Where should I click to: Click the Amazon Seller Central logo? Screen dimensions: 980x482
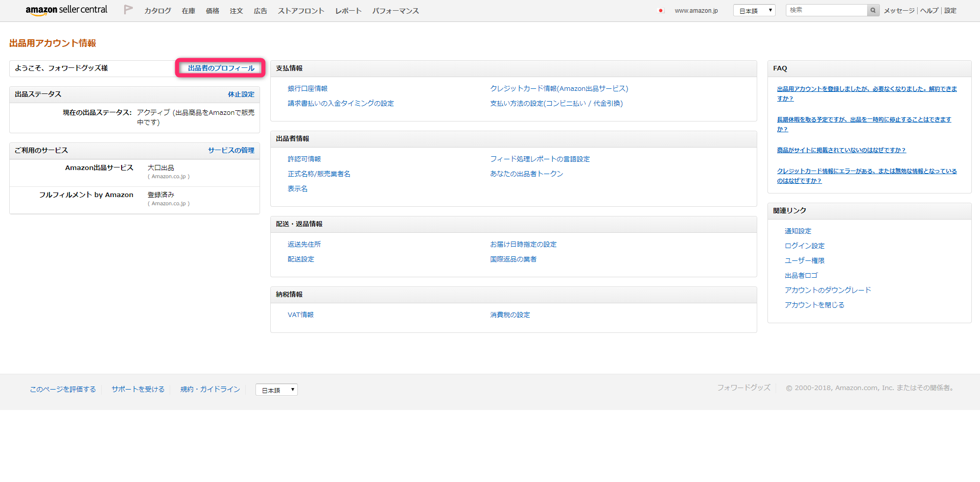pyautogui.click(x=66, y=10)
